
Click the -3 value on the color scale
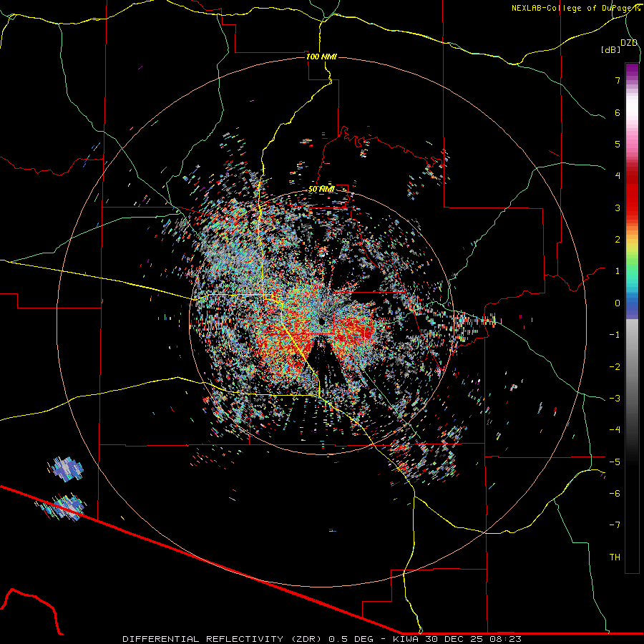tap(615, 399)
